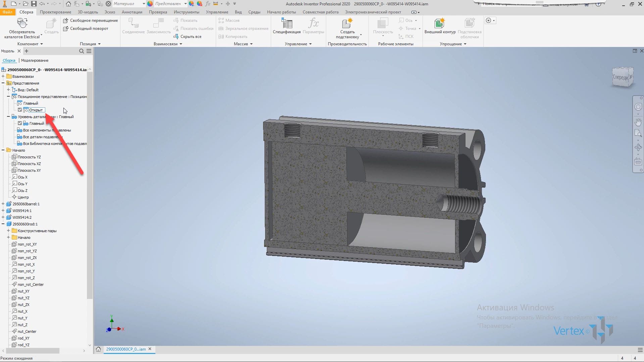Collapse the Представления node in the tree

(3, 83)
